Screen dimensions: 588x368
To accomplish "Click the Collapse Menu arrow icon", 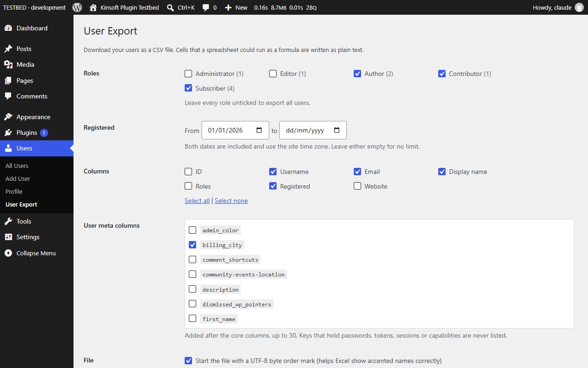I will tap(8, 253).
